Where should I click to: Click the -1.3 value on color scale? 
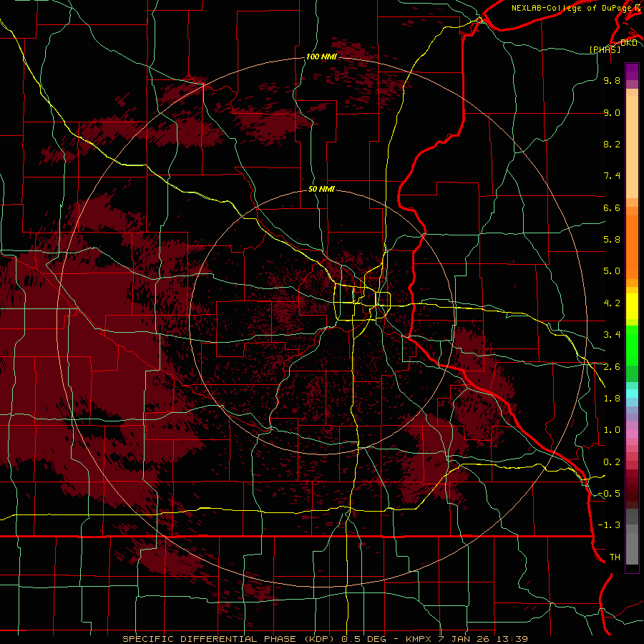point(609,525)
